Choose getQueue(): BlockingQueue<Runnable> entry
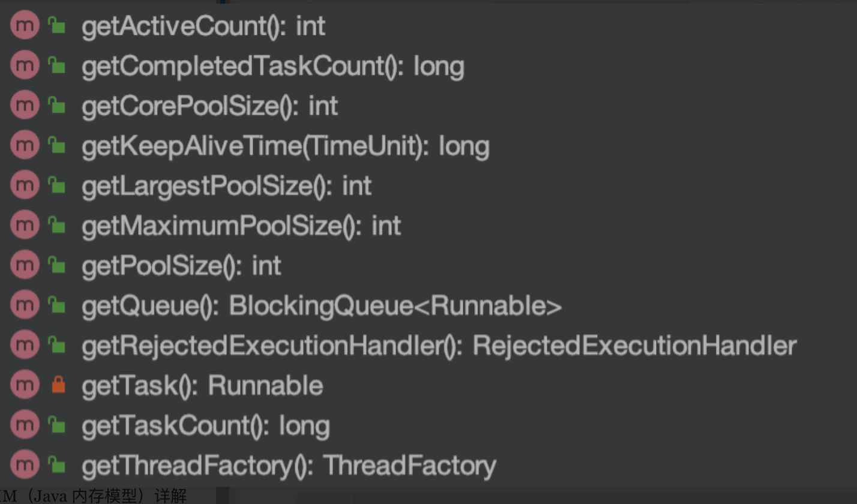The width and height of the screenshot is (857, 504). [x=321, y=306]
